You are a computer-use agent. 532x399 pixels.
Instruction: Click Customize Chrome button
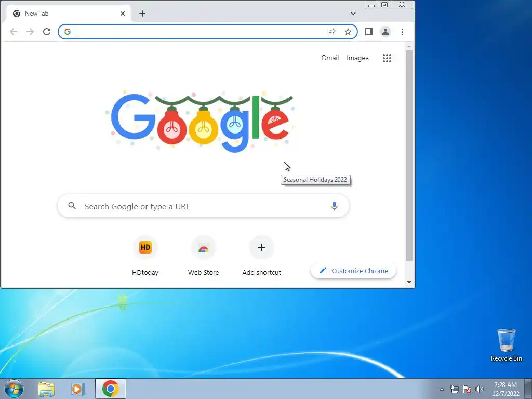coord(353,271)
